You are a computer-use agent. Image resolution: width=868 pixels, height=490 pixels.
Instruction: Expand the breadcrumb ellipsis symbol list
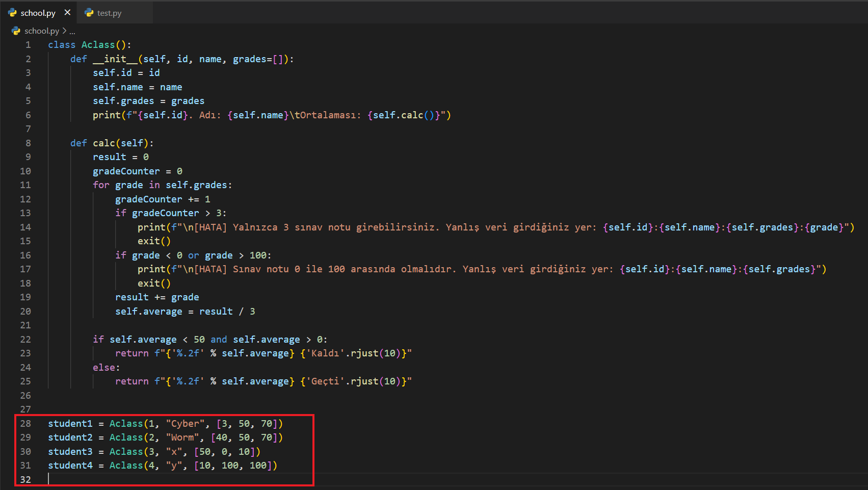72,31
